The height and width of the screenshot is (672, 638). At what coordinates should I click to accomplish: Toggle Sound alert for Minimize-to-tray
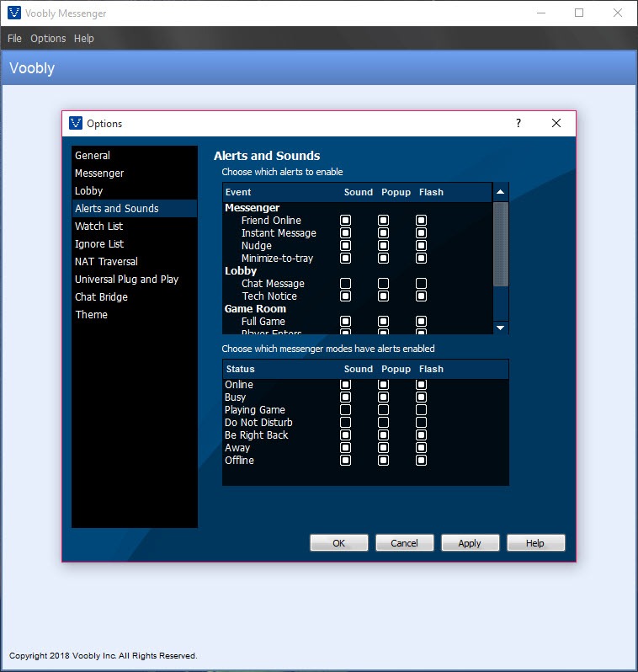tap(345, 258)
